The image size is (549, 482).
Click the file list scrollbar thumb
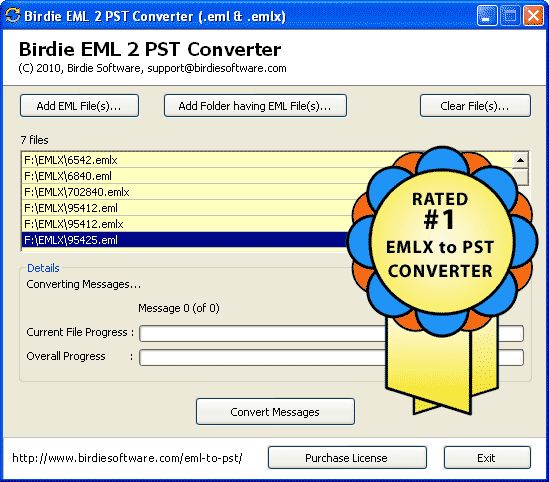(520, 177)
